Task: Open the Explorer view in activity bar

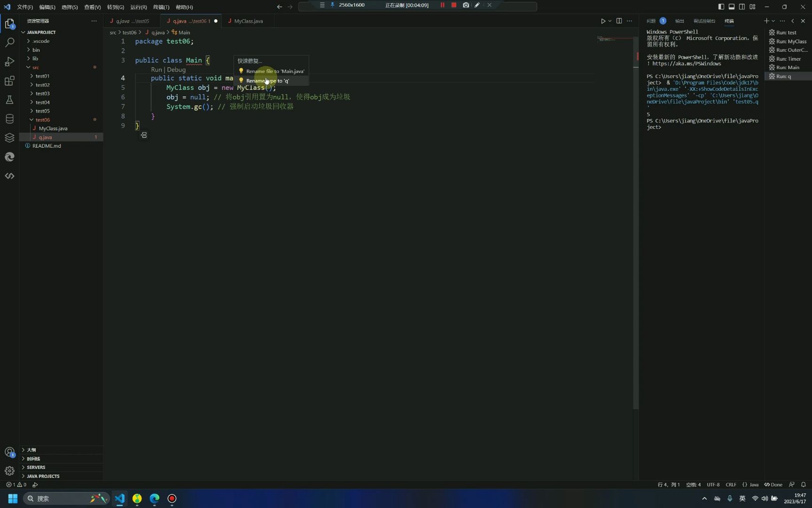Action: (x=9, y=24)
